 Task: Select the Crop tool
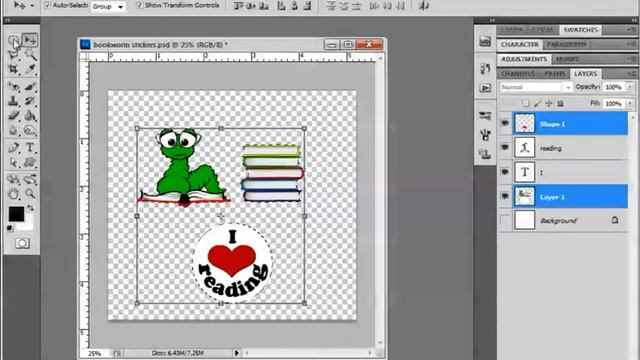pos(13,69)
